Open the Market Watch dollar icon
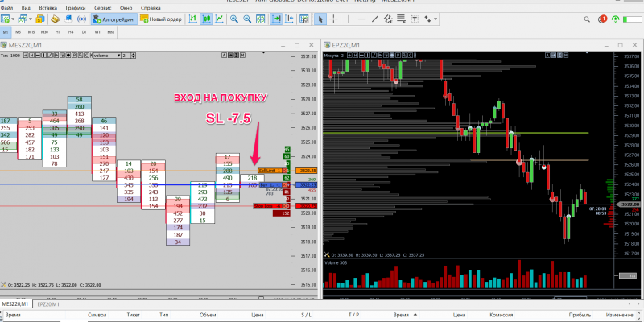 [x=39, y=19]
